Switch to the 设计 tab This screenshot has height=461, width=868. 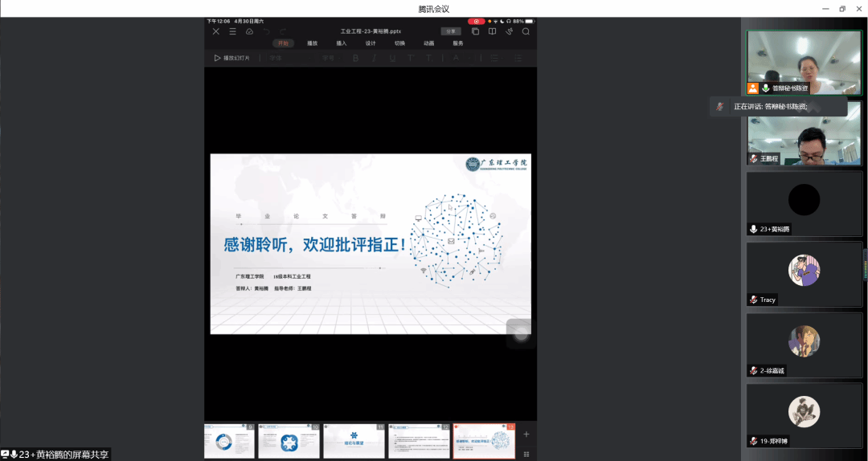pos(371,43)
